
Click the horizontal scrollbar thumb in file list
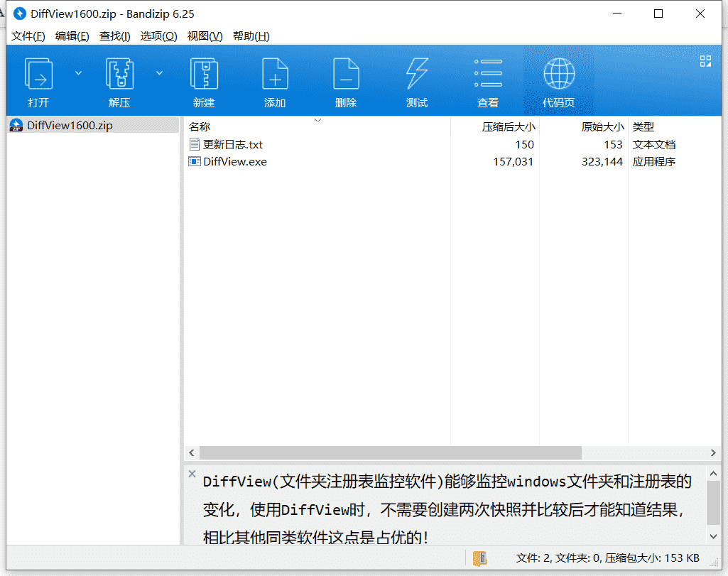(x=391, y=452)
